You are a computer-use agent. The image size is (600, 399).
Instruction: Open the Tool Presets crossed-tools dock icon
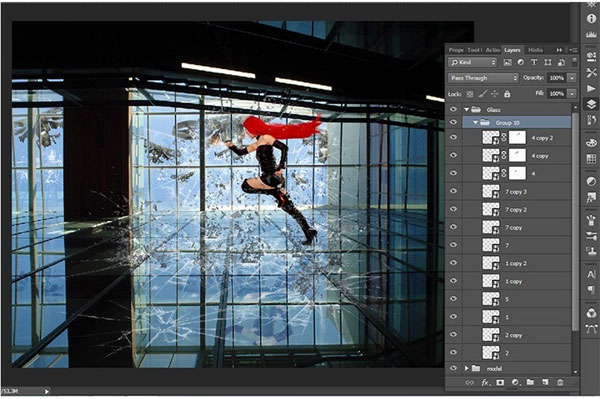[x=591, y=73]
